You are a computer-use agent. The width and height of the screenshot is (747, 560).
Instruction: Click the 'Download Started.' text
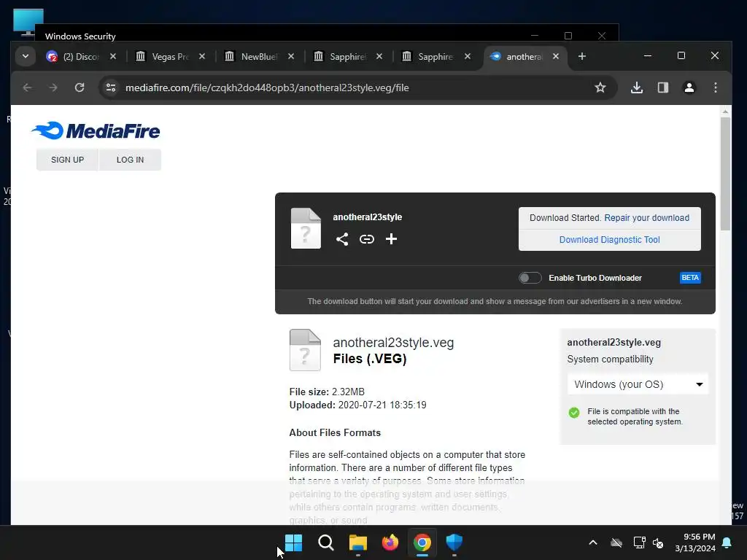(x=565, y=217)
